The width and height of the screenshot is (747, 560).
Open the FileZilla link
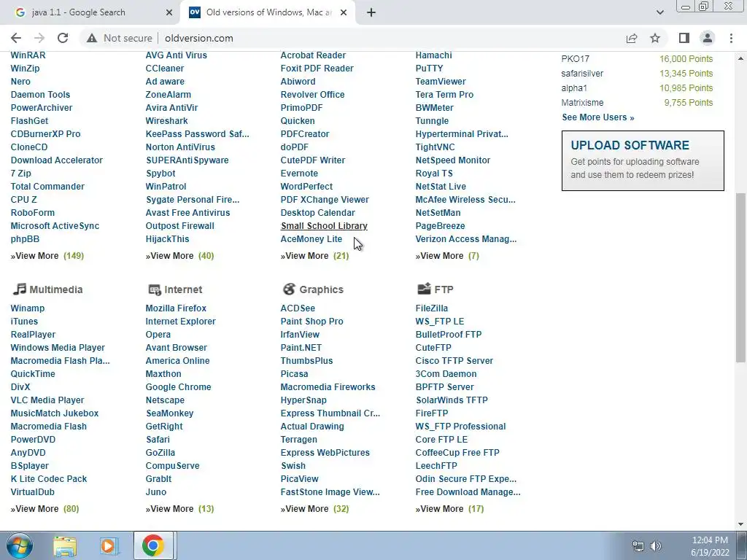pos(432,308)
